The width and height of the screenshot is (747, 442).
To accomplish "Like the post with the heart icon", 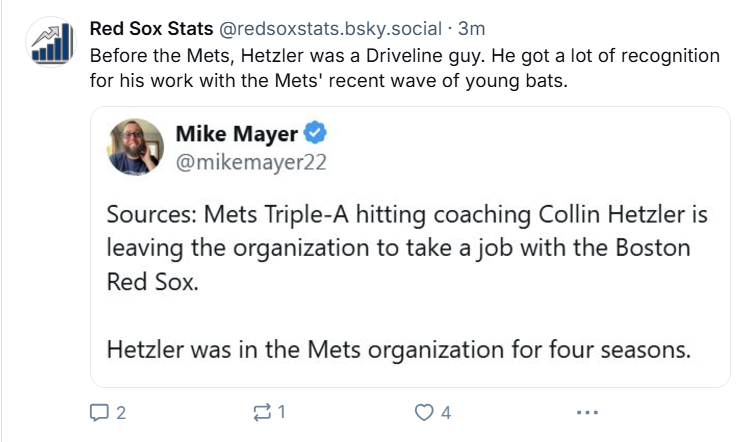I will coord(425,412).
